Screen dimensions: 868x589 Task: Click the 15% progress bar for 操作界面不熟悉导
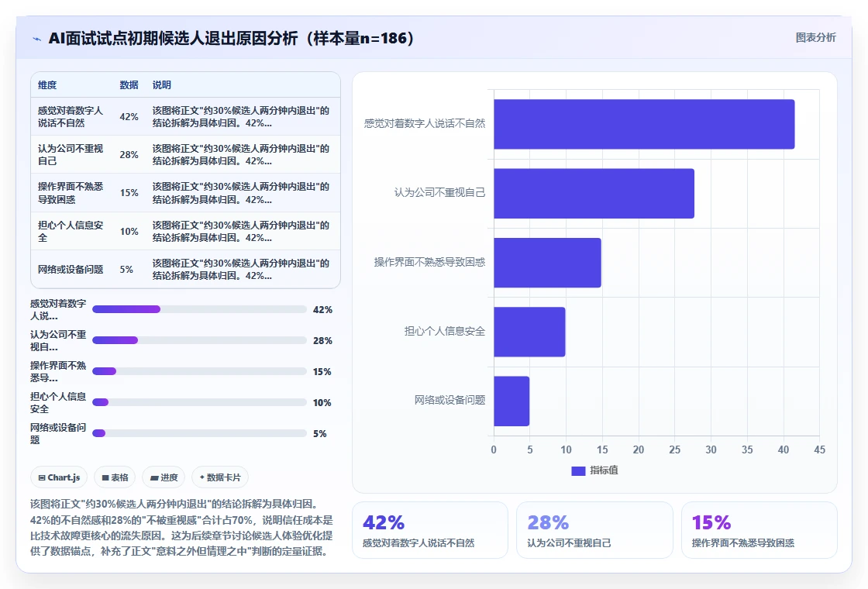click(199, 371)
